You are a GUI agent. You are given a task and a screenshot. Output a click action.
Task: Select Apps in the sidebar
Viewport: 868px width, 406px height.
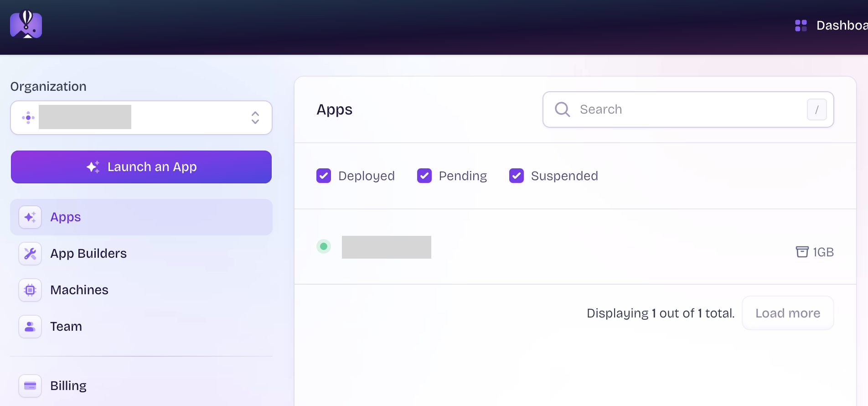pyautogui.click(x=141, y=217)
